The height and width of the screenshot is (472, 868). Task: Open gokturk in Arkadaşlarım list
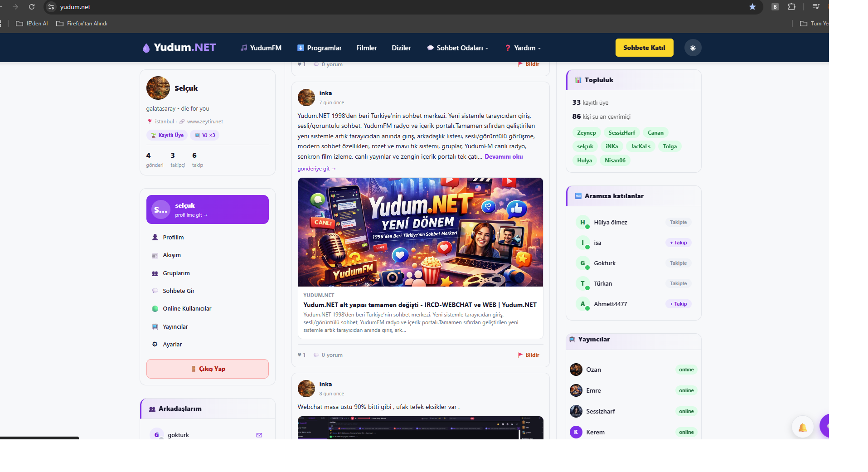click(x=178, y=435)
